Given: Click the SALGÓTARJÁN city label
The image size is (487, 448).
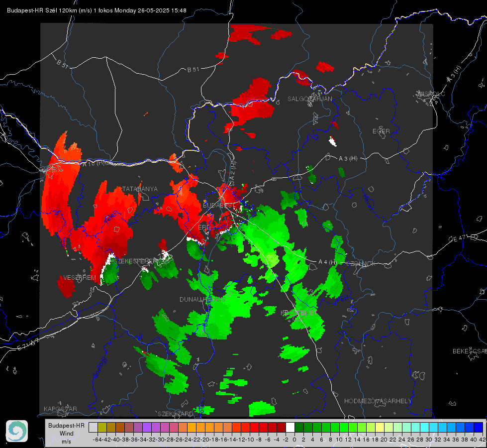Looking at the screenshot, I should click(309, 99).
